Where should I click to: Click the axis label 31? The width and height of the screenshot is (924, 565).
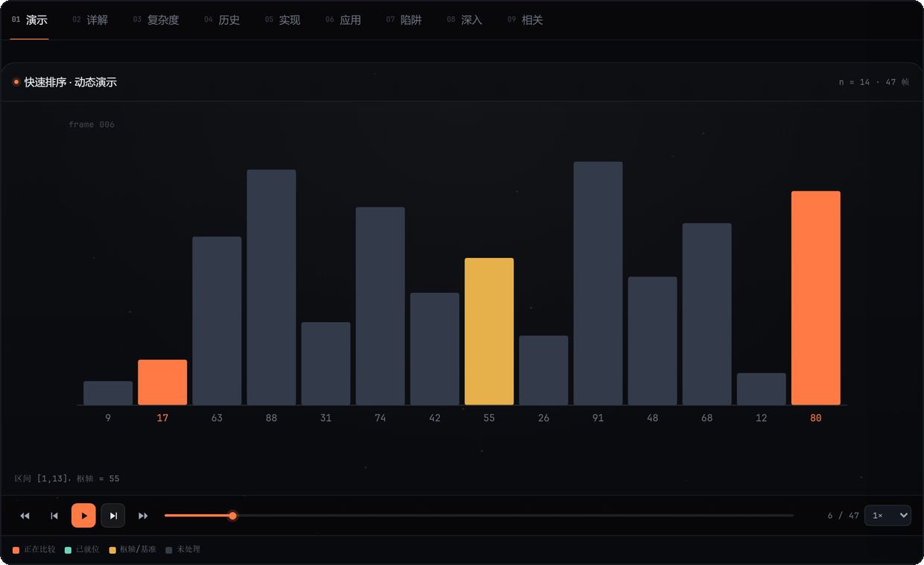[326, 418]
